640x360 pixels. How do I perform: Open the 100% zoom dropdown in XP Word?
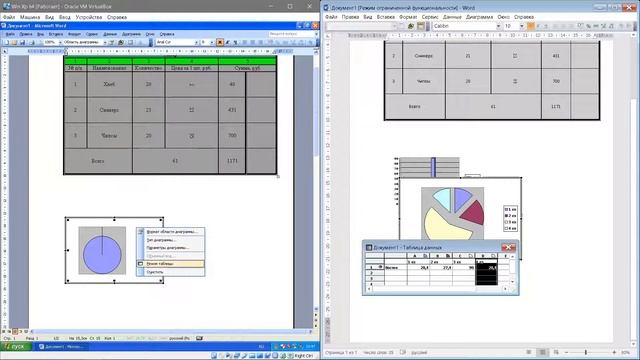[x=60, y=42]
